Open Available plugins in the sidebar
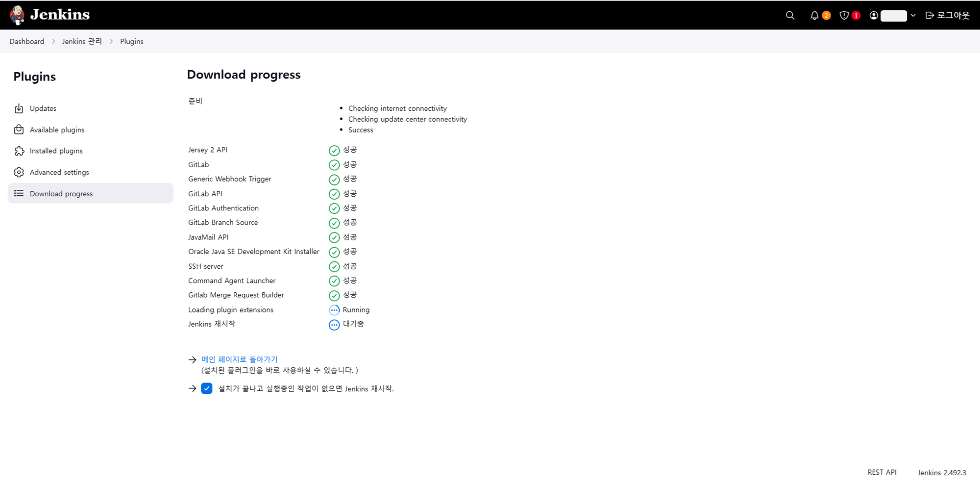 point(91,130)
